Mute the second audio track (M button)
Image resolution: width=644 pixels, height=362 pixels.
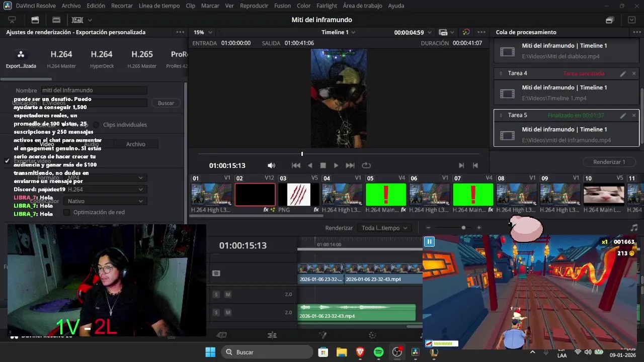(228, 312)
